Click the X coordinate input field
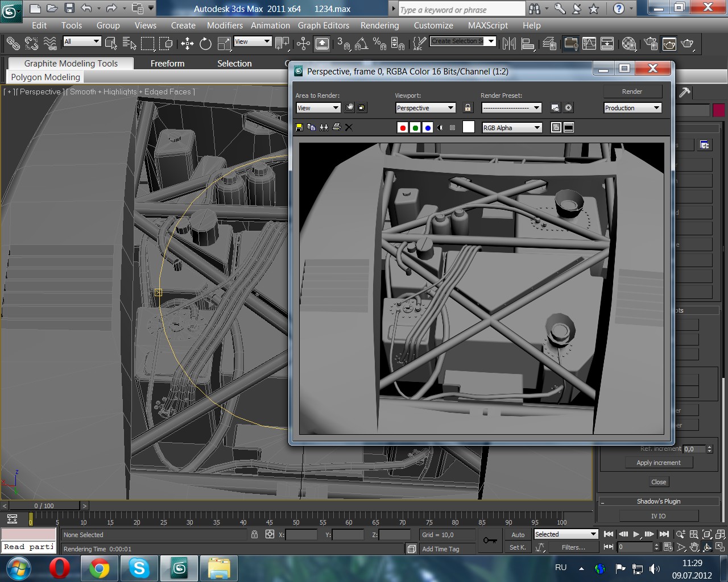Viewport: 728px width, 582px height. tap(301, 535)
